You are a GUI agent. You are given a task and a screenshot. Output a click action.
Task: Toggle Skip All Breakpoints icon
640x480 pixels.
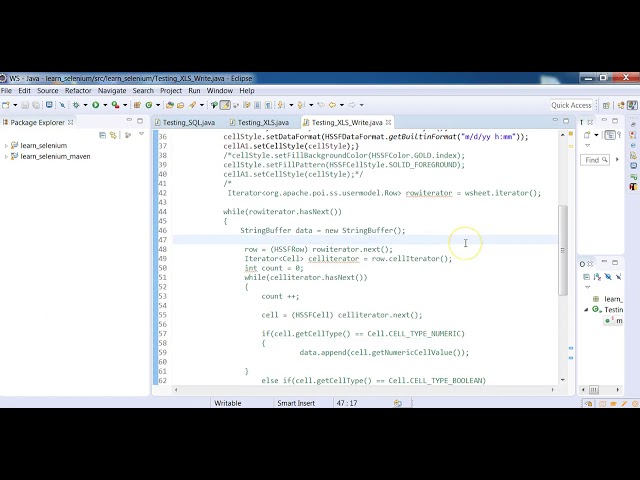[x=62, y=105]
